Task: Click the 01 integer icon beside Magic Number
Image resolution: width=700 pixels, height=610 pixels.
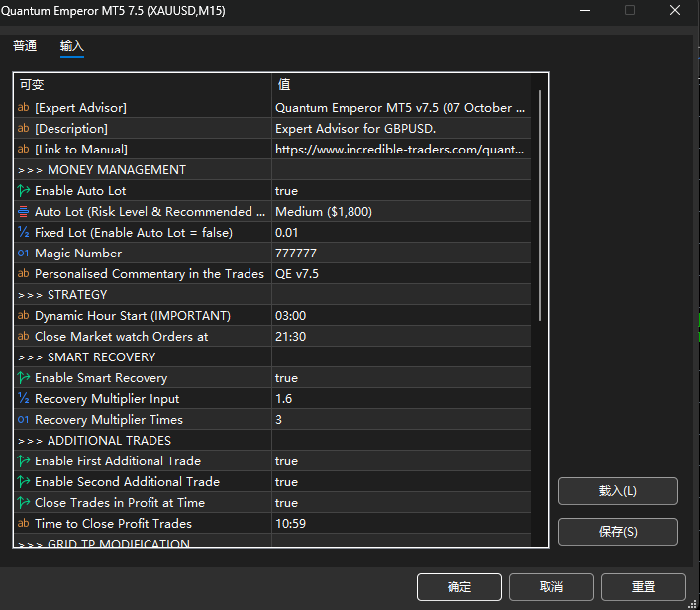Action: click(23, 254)
